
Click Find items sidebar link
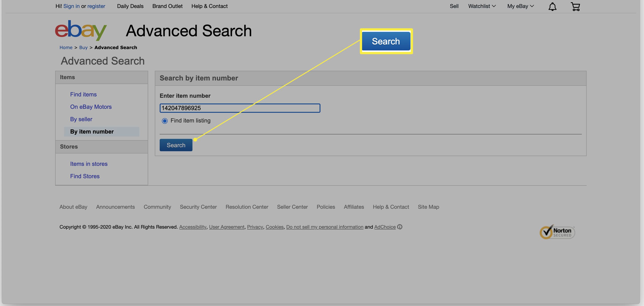83,94
